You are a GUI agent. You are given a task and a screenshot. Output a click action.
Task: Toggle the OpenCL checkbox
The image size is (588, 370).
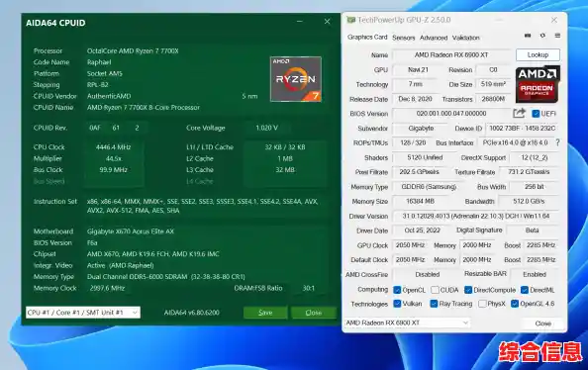tap(397, 290)
